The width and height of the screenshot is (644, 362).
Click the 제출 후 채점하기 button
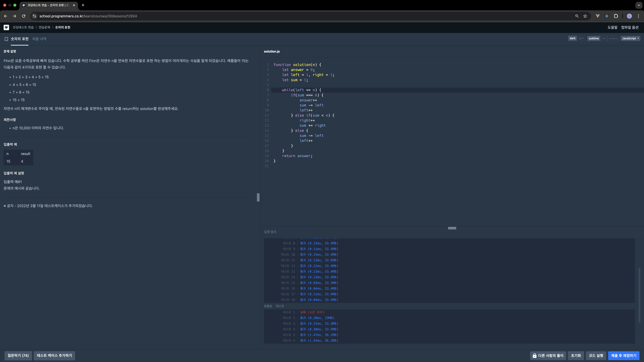coord(623,355)
